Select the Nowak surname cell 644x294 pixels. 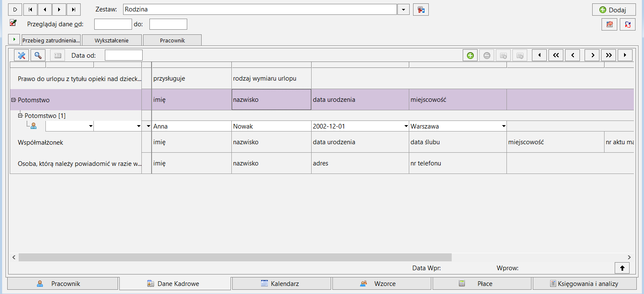(x=271, y=126)
